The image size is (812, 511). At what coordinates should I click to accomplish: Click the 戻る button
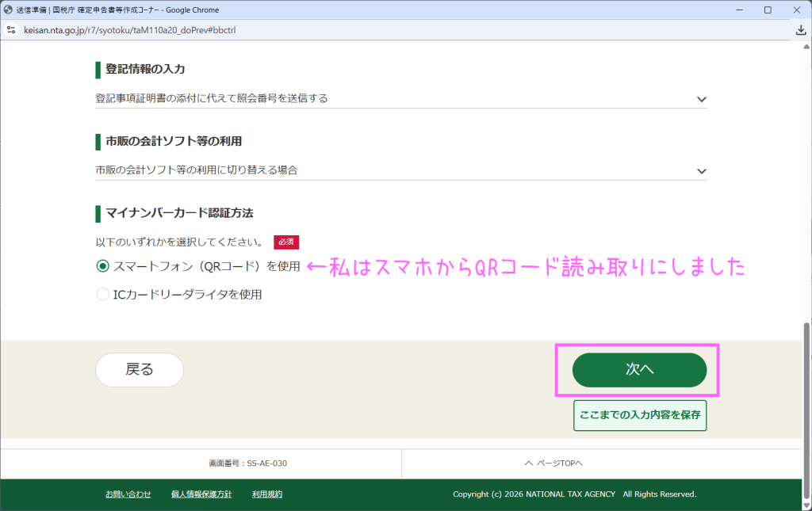point(140,370)
